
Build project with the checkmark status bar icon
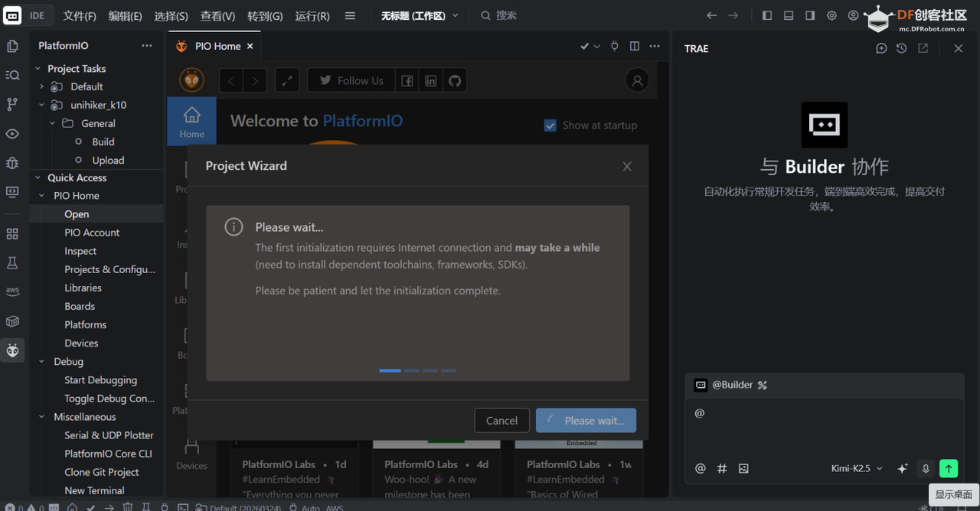90,506
